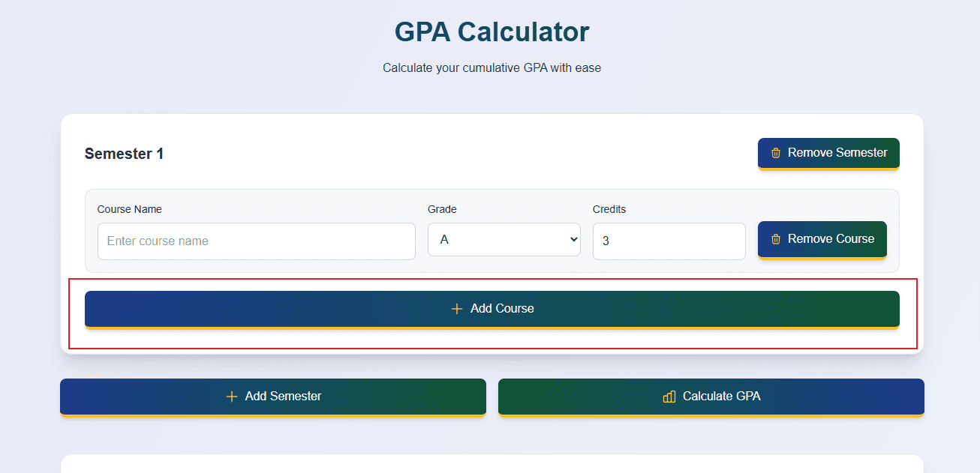Click the course name input field
This screenshot has height=473, width=980.
(x=256, y=241)
